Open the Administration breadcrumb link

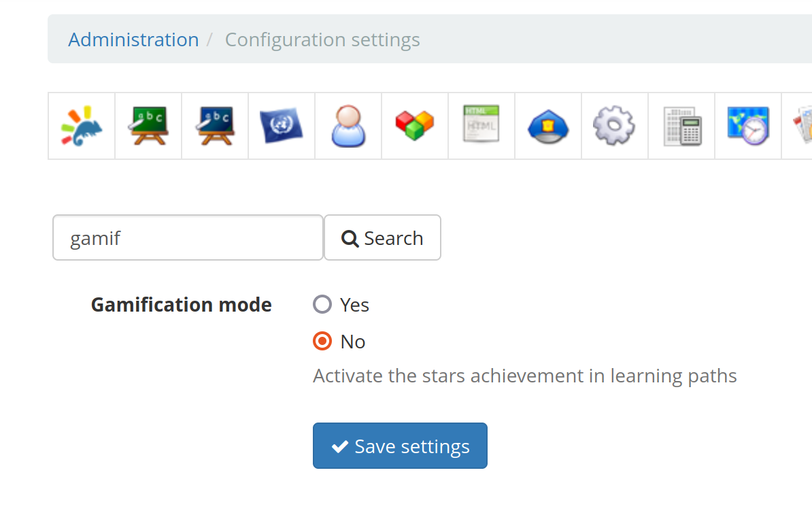pos(133,39)
